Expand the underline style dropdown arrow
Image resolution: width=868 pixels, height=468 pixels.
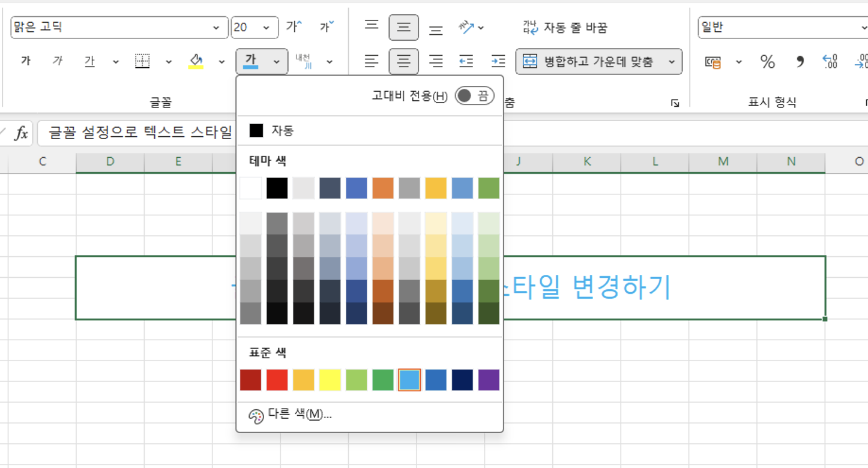115,61
